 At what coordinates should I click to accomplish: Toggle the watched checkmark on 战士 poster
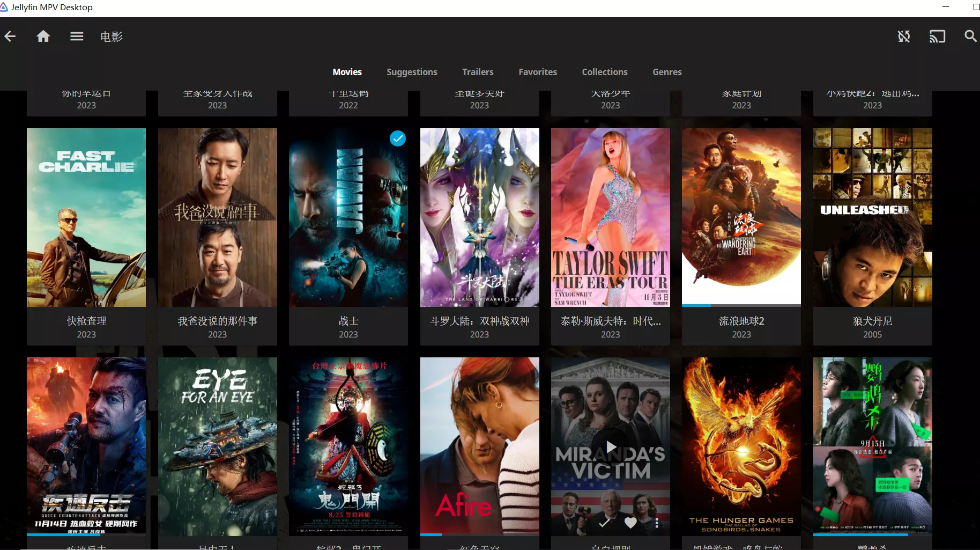click(397, 138)
